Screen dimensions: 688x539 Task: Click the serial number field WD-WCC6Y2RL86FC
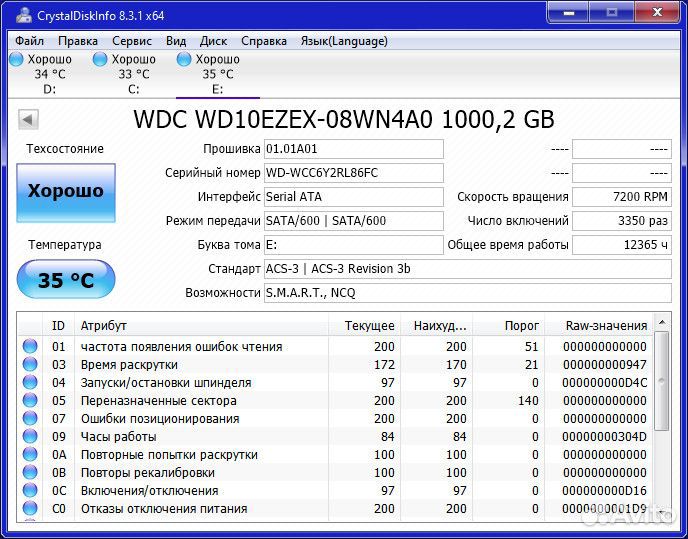pos(354,173)
